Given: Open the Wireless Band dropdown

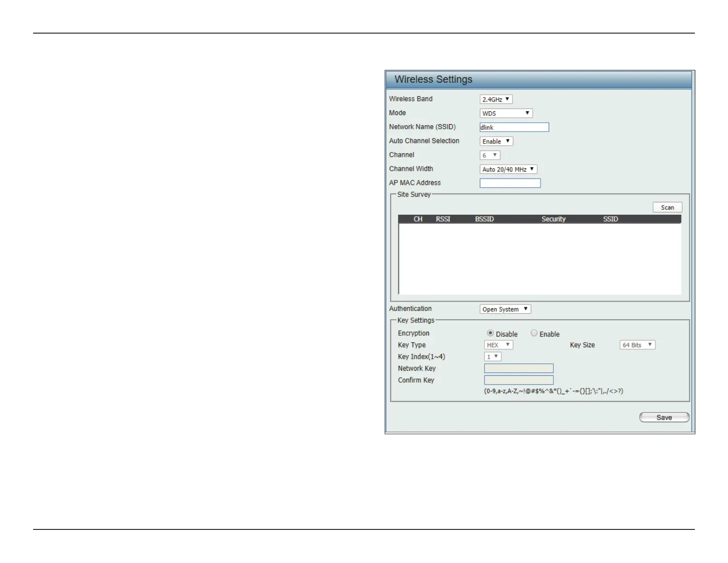Looking at the screenshot, I should pyautogui.click(x=496, y=99).
